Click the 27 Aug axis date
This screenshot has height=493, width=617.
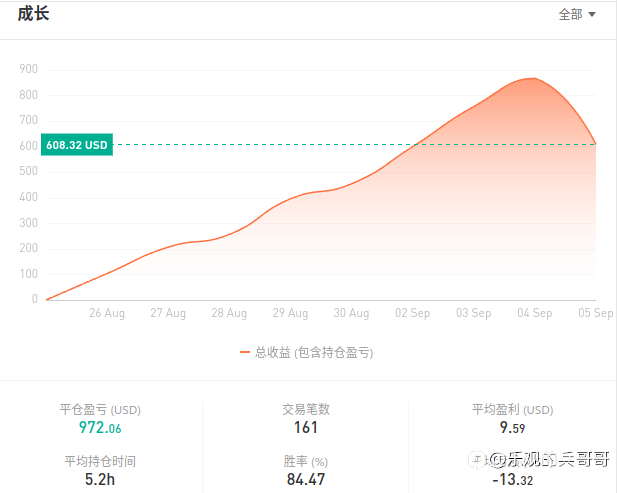(x=168, y=313)
